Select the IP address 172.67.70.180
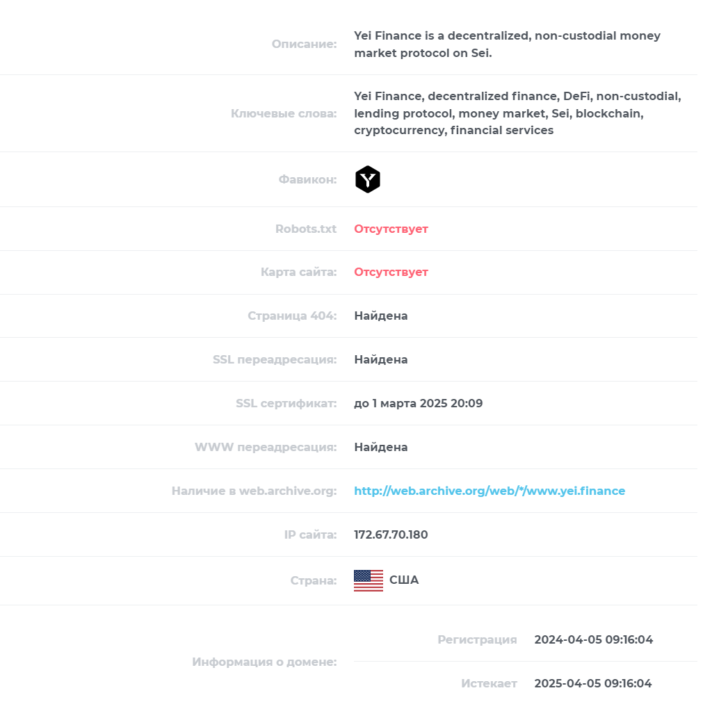This screenshot has height=702, width=728. point(391,534)
